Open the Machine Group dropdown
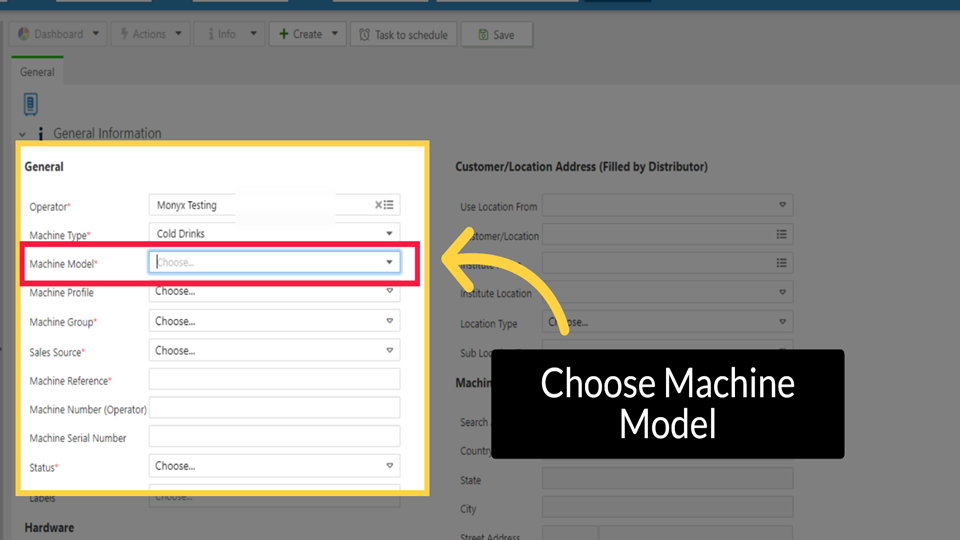Screen dimensions: 960x540 tap(389, 321)
